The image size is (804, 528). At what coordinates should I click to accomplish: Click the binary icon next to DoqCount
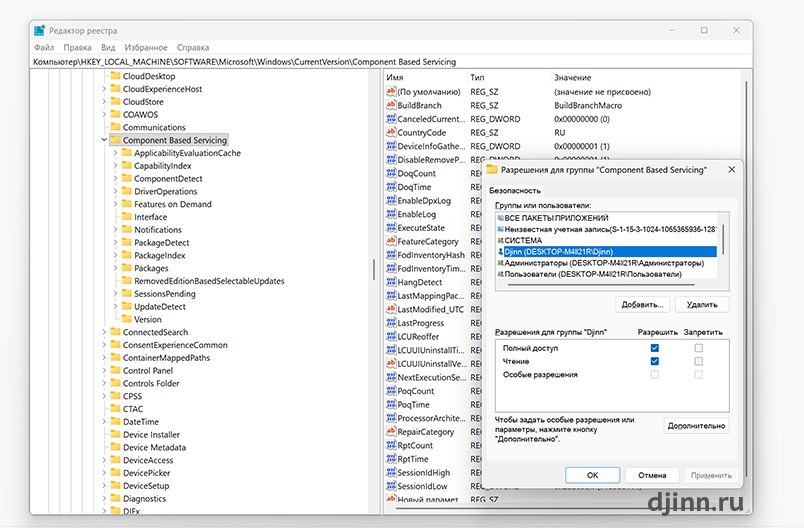pos(391,173)
